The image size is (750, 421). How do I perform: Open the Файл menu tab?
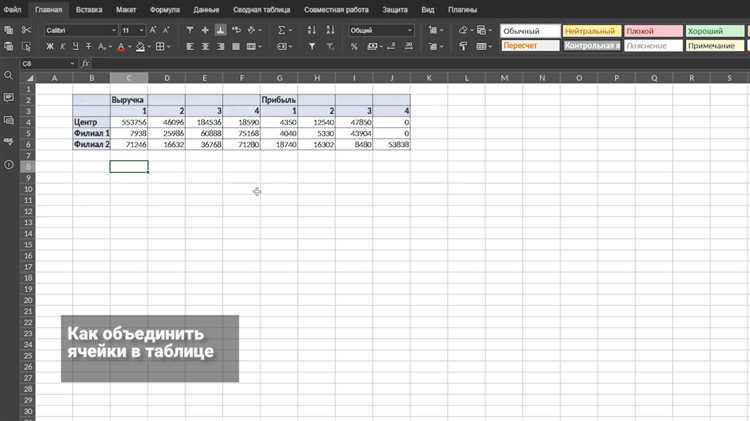point(12,10)
